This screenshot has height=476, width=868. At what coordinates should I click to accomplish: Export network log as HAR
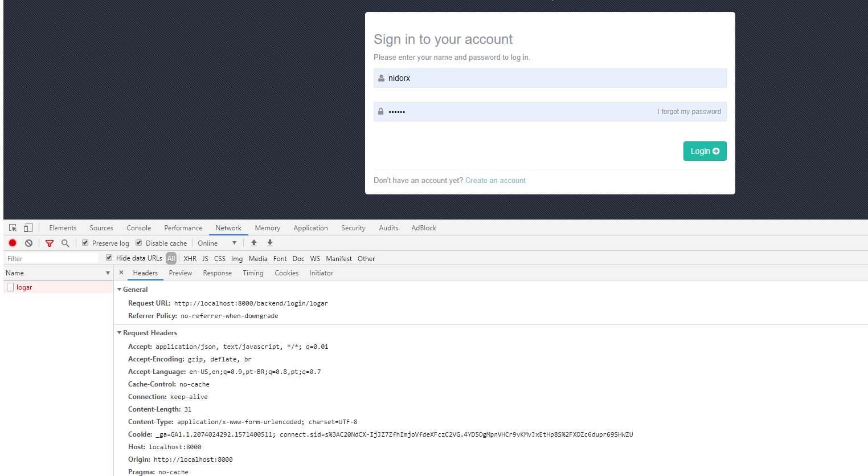coord(269,243)
